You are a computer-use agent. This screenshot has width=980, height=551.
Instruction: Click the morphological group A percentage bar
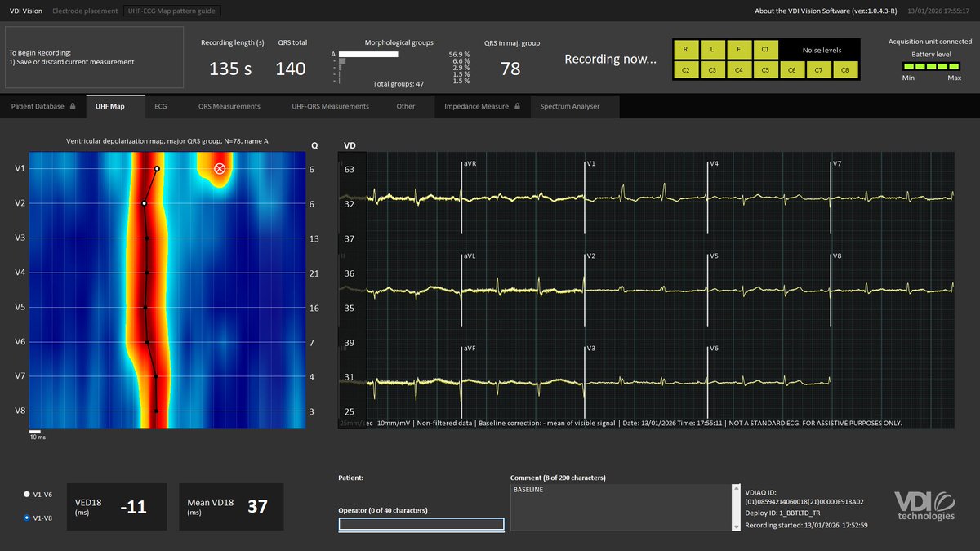coord(368,54)
